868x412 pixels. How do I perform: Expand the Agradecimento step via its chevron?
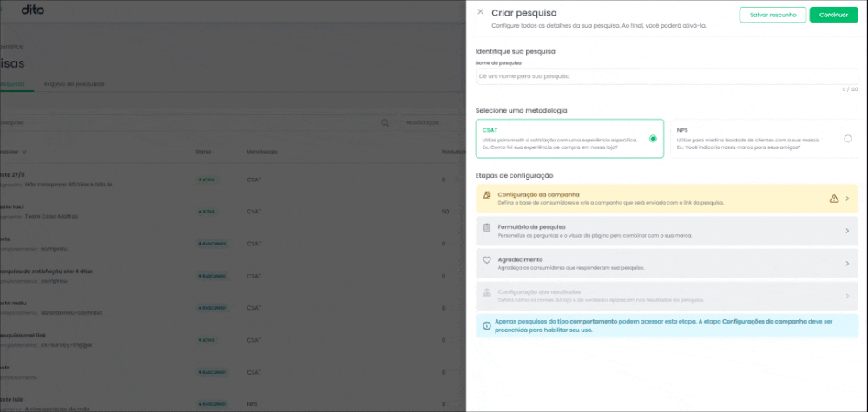[x=847, y=263]
